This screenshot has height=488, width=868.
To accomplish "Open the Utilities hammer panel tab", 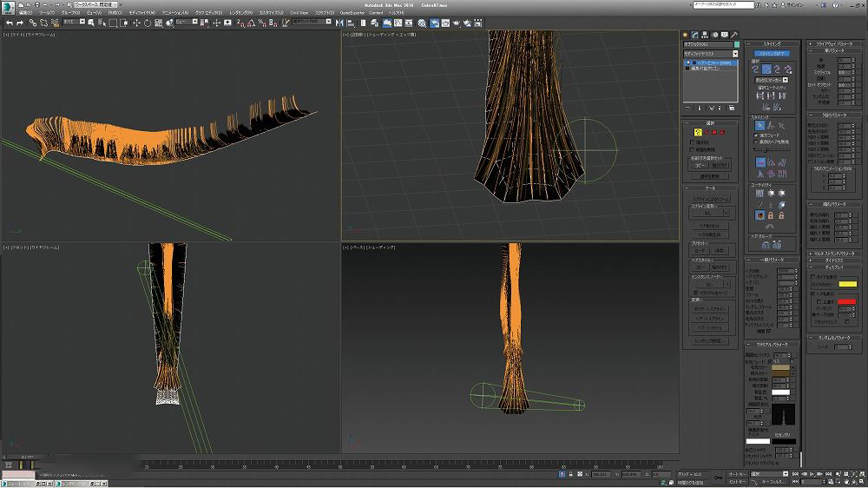I will (734, 34).
